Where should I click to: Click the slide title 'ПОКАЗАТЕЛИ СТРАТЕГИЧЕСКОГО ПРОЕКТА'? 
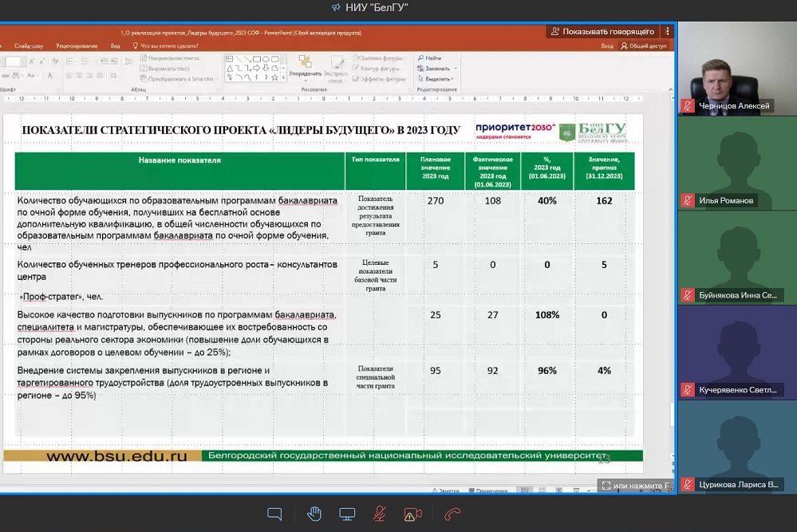(x=241, y=130)
